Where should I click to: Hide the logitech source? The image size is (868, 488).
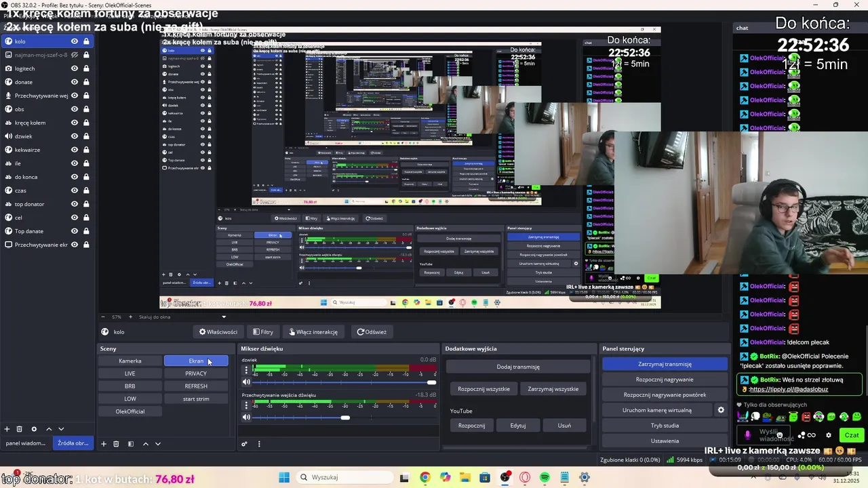[75, 68]
